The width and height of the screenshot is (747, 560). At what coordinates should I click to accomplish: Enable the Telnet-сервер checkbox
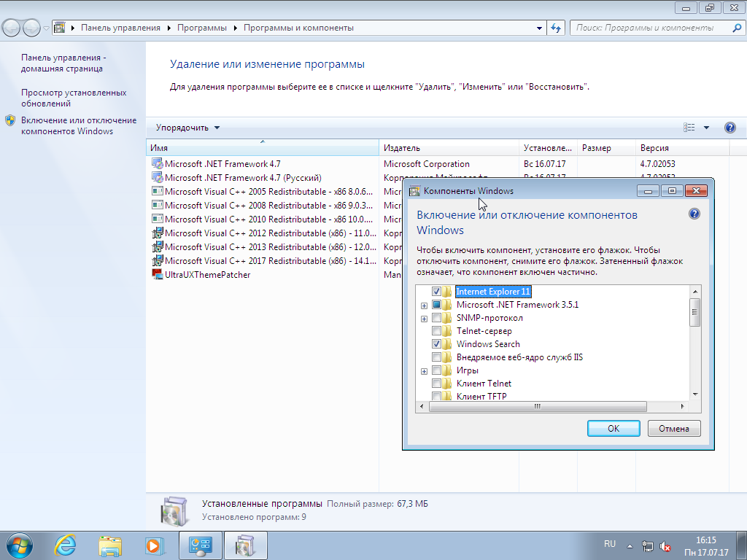pos(436,331)
